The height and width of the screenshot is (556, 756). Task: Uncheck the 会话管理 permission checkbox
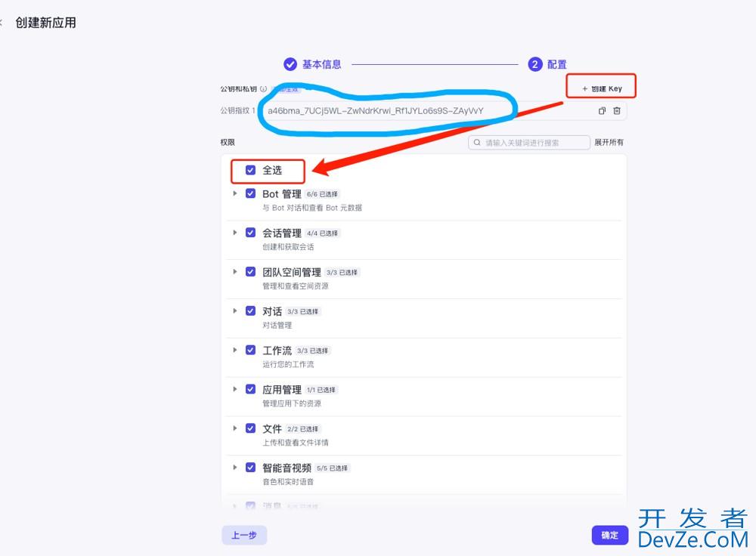click(x=250, y=233)
